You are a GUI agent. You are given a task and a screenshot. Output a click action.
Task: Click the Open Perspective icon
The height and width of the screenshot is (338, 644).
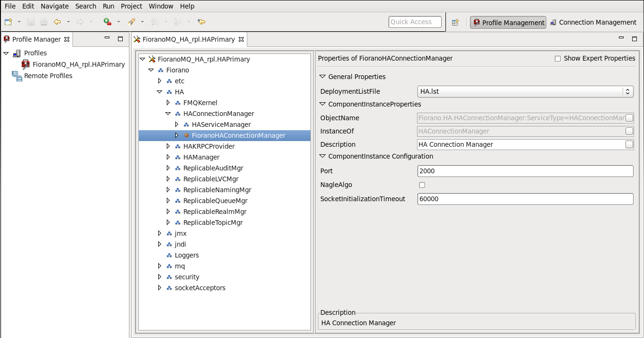pos(455,22)
